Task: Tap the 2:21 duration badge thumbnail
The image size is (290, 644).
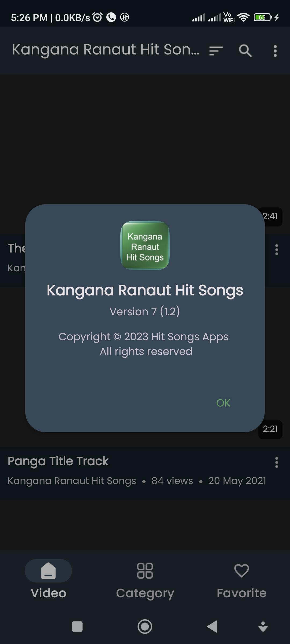Action: [x=270, y=429]
